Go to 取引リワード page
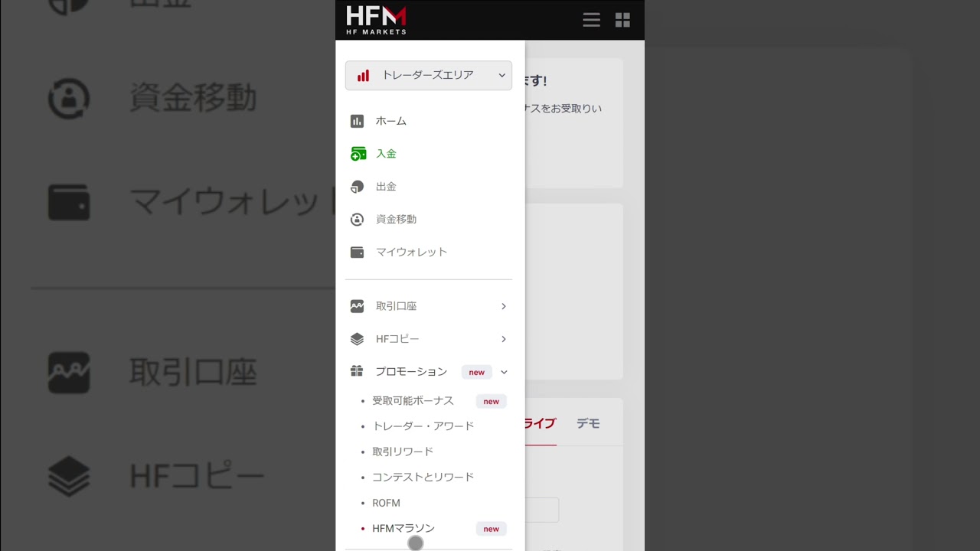Screen dimensions: 980x551 pos(403,452)
